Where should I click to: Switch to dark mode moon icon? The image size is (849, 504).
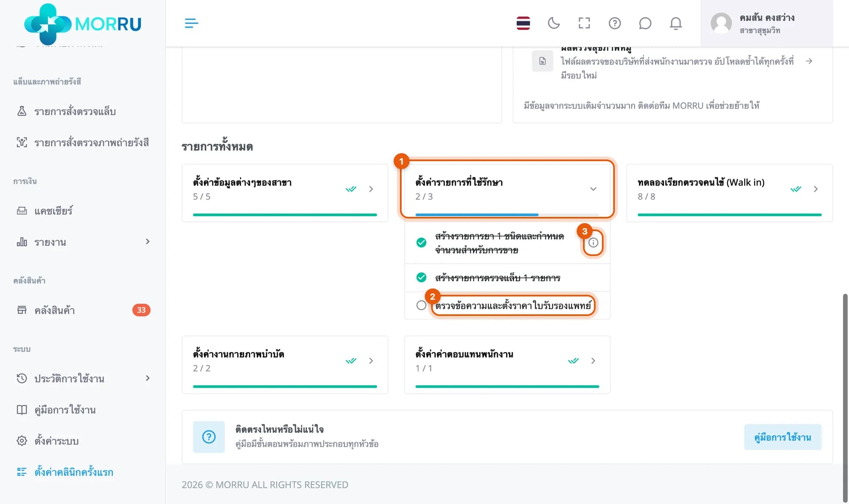pos(554,23)
